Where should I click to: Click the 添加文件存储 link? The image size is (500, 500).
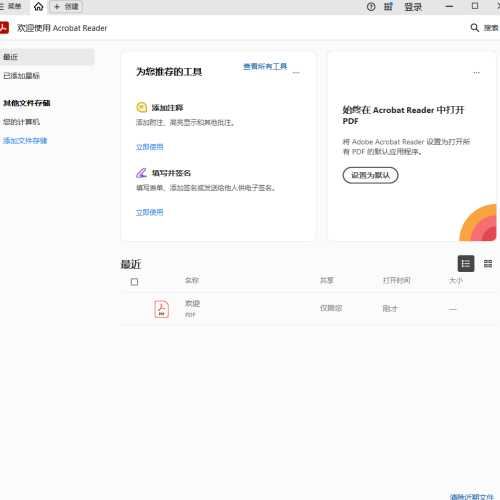tap(25, 141)
